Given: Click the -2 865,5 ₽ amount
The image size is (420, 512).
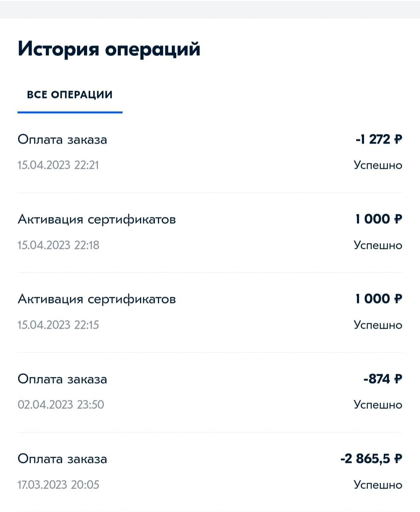Looking at the screenshot, I should pyautogui.click(x=371, y=459).
